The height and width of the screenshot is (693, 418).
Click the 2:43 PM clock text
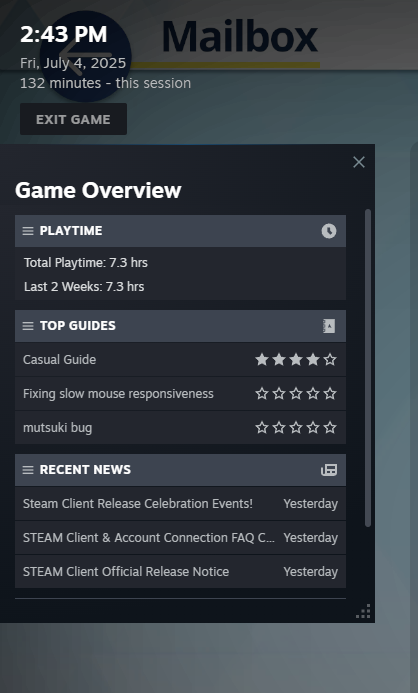point(64,34)
